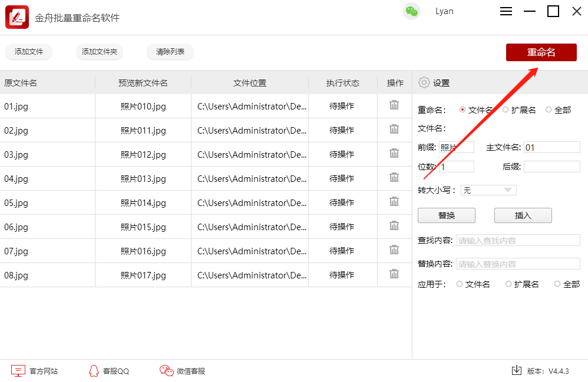Open the hamburger menu icon
This screenshot has width=588, height=382.
coord(506,11)
